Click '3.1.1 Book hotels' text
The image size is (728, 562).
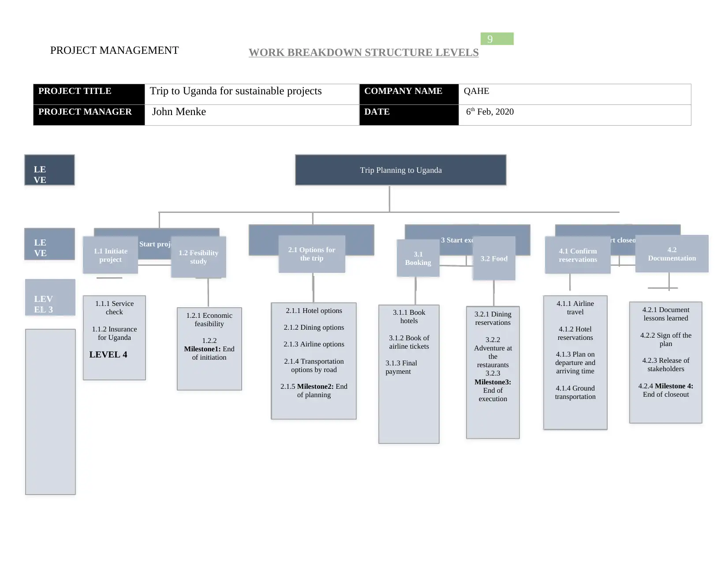pyautogui.click(x=409, y=316)
